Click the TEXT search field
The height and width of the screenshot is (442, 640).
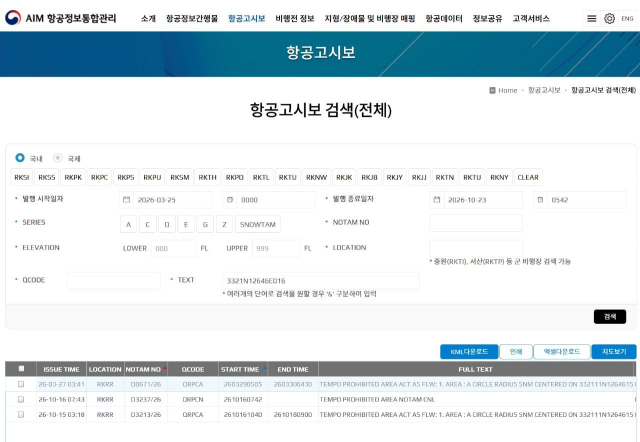(x=320, y=281)
